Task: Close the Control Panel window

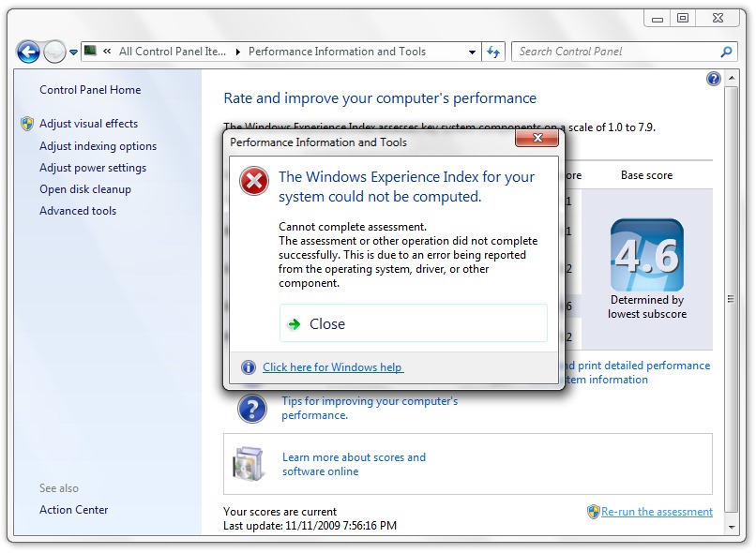Action: pos(718,19)
